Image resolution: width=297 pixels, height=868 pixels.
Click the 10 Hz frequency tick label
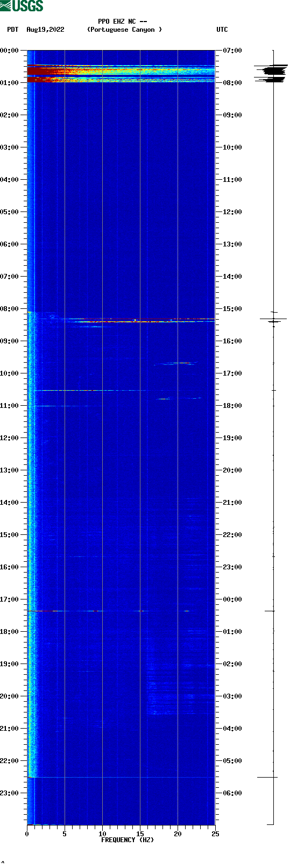click(102, 834)
